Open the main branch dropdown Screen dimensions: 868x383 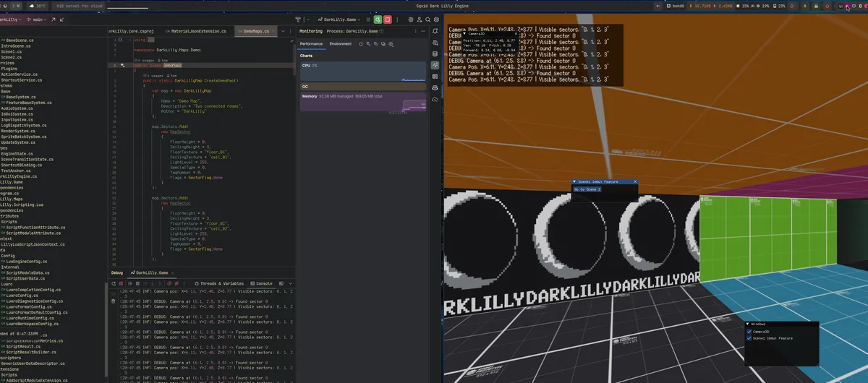tap(38, 20)
